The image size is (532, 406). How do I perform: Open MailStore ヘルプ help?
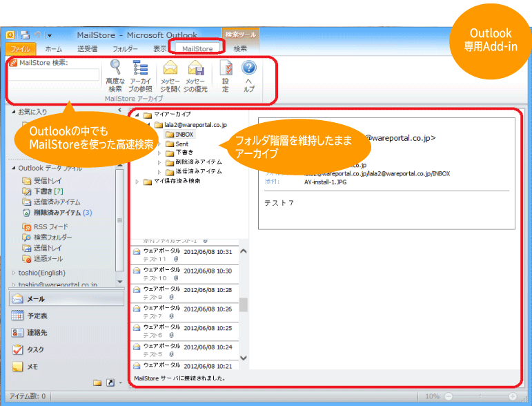click(248, 76)
